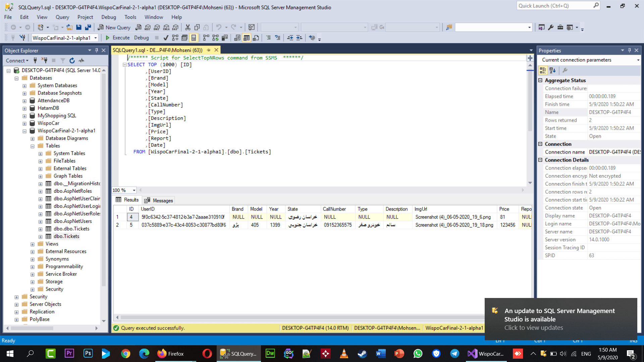Click the Execute query button
The height and width of the screenshot is (362, 644).
(117, 38)
